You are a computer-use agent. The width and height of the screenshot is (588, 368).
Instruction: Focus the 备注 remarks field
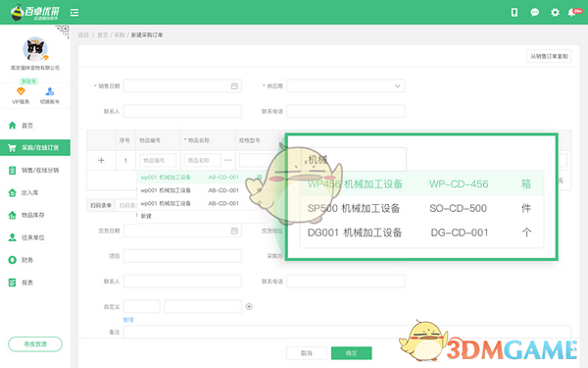pos(347,332)
